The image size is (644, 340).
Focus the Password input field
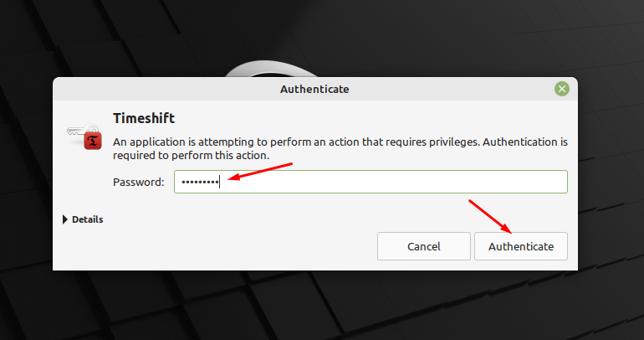tap(371, 182)
